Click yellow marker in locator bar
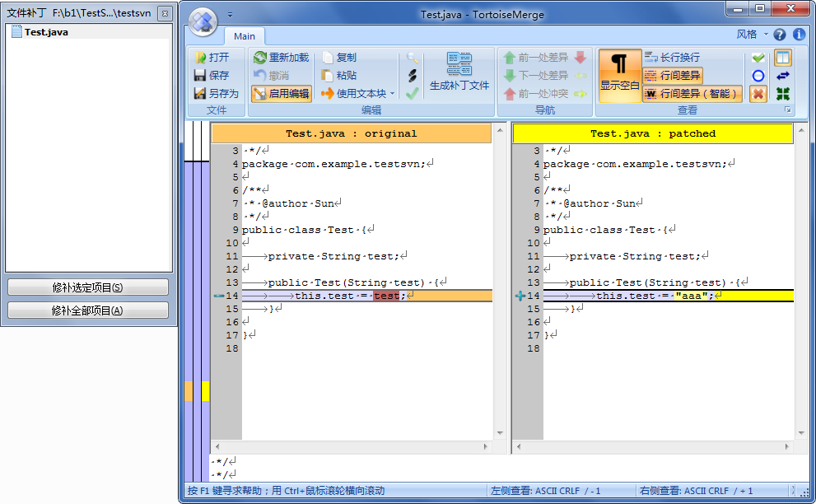 click(206, 391)
